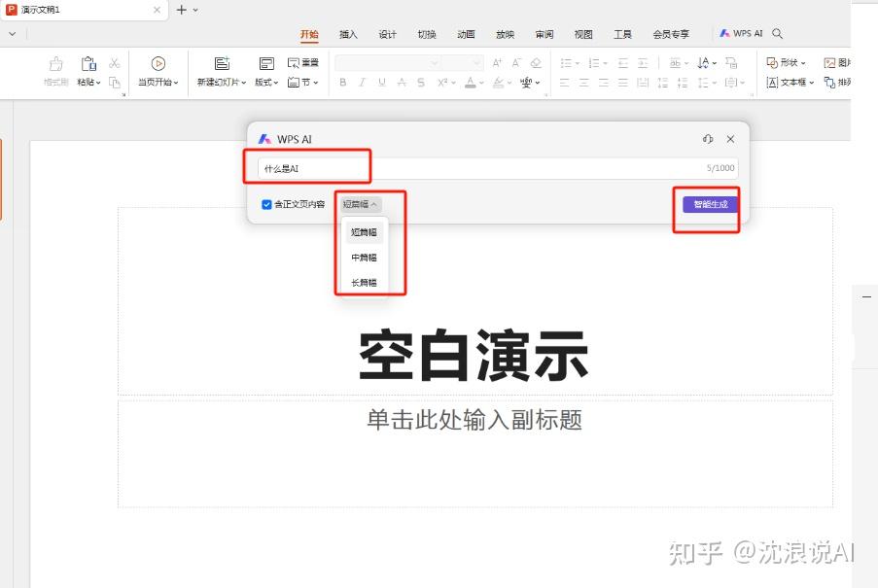Switch to the 设计 tab
Viewport: 878px width, 588px height.
pos(388,34)
